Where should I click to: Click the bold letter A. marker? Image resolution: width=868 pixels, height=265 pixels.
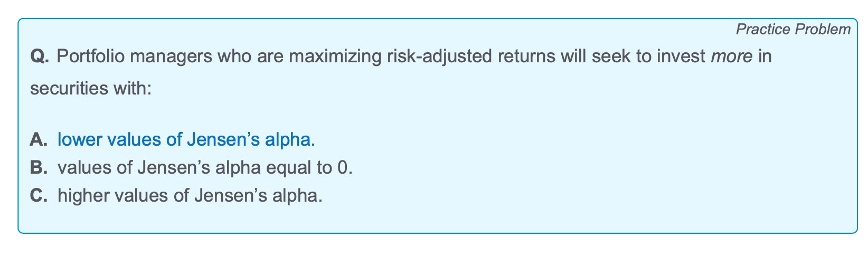click(40, 140)
